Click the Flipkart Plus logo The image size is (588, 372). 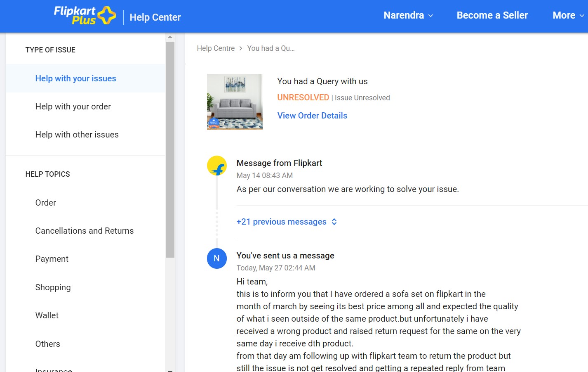[x=85, y=16]
